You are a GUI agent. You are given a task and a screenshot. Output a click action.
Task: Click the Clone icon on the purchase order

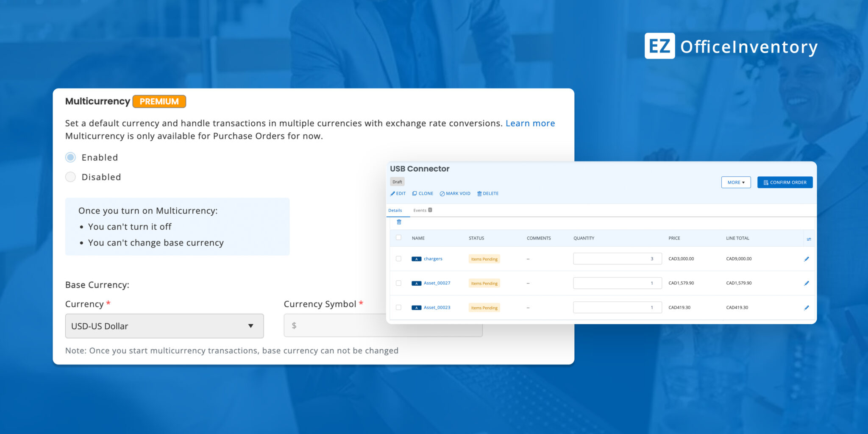pos(423,193)
